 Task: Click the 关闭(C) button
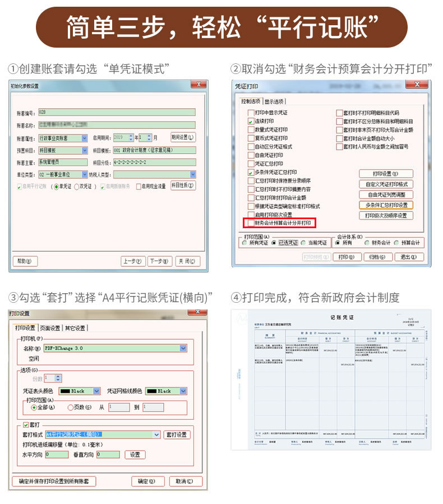click(x=187, y=261)
